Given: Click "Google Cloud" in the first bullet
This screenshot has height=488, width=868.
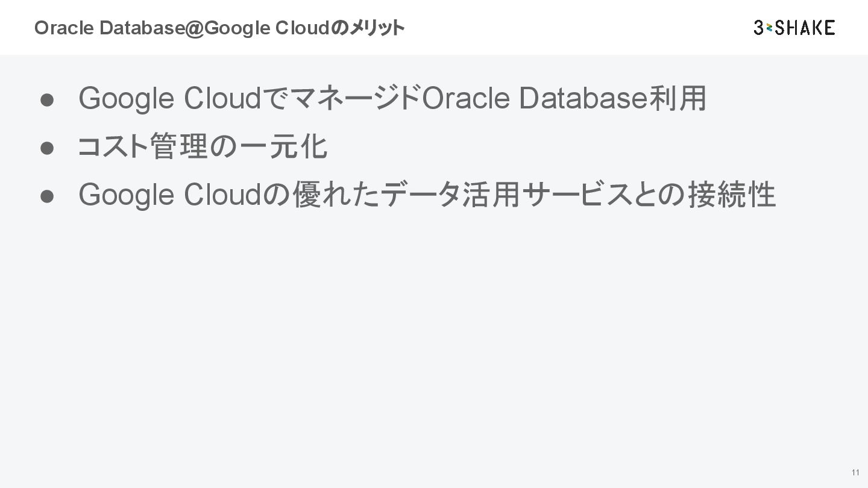Looking at the screenshot, I should click(x=169, y=99).
